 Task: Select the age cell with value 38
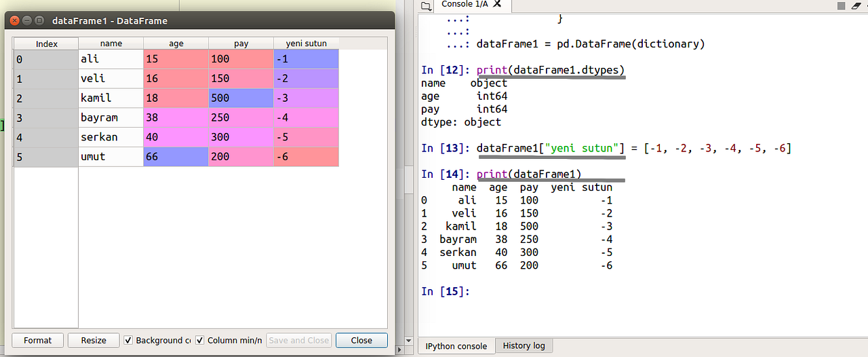coord(176,117)
